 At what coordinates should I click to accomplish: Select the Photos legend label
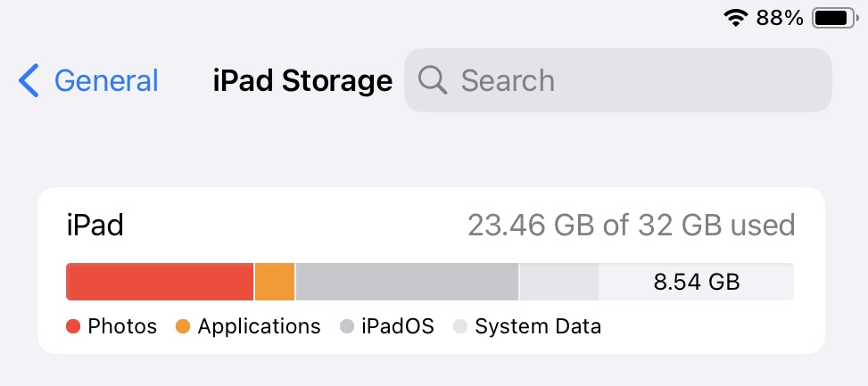point(122,327)
